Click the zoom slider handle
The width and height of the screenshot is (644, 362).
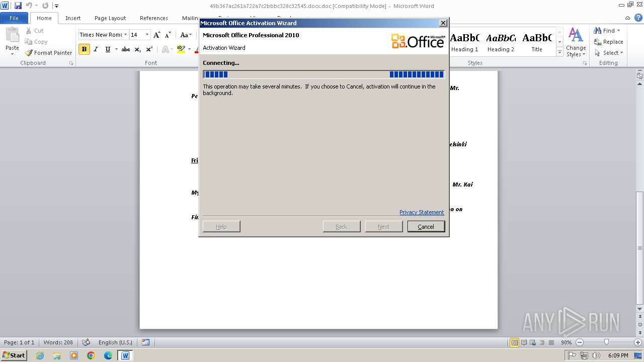point(606,342)
